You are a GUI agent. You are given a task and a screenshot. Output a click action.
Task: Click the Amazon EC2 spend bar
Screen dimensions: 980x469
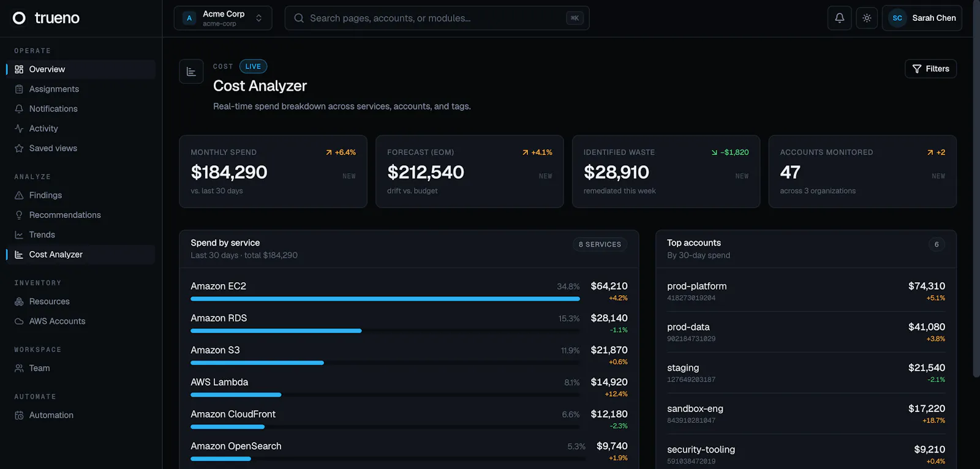point(385,299)
